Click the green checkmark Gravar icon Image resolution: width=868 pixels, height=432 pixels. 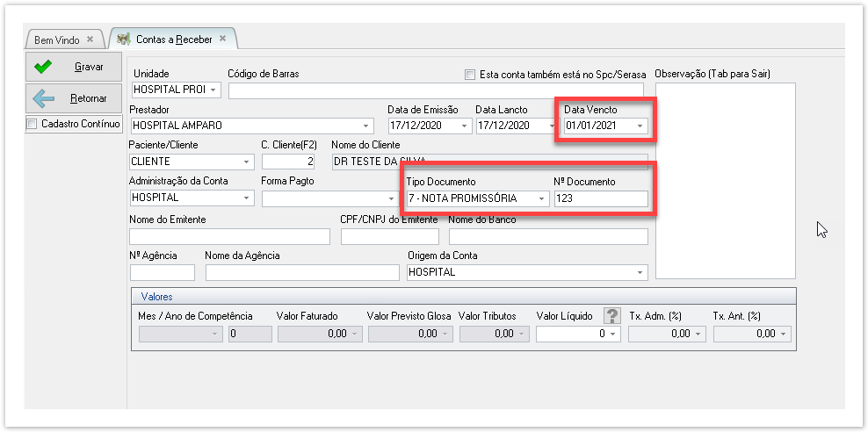(43, 67)
